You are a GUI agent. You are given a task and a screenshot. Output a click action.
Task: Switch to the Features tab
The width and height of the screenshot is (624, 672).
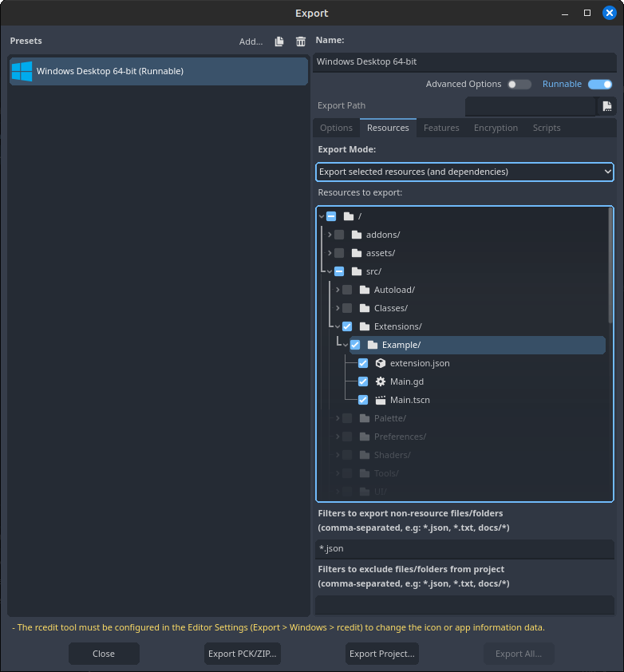[x=441, y=128]
